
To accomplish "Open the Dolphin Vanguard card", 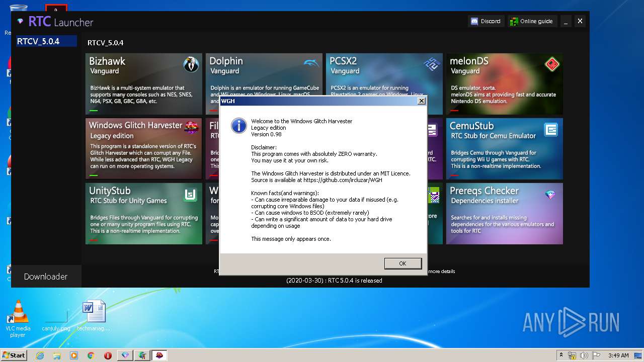I will [x=264, y=74].
